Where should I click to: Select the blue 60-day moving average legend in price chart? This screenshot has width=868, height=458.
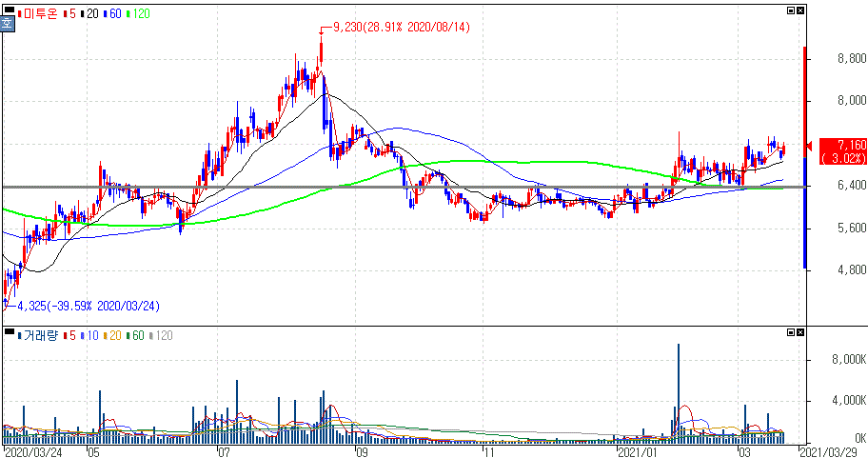[x=112, y=14]
